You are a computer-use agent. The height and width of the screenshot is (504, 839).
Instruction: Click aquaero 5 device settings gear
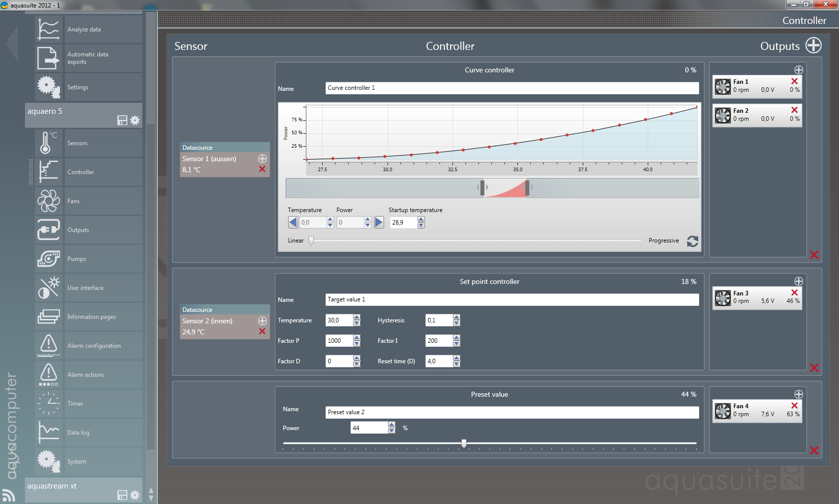coord(135,120)
